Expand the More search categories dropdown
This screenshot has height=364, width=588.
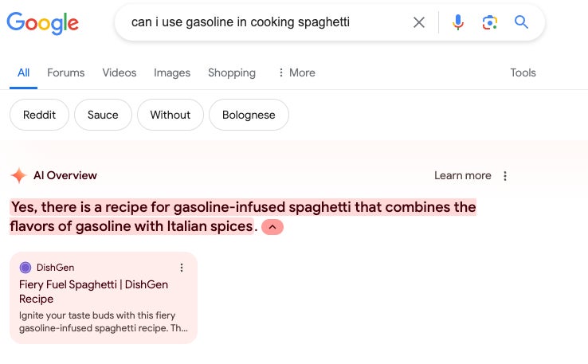pos(296,72)
